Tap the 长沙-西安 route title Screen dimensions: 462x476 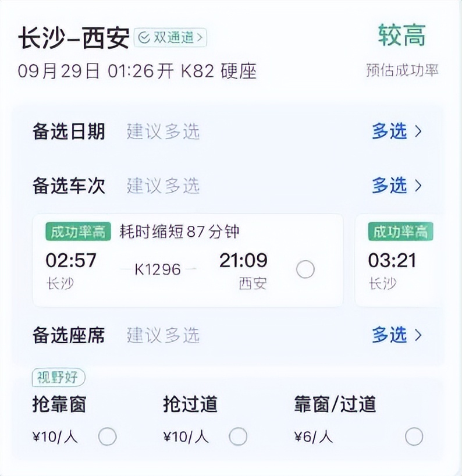click(73, 38)
